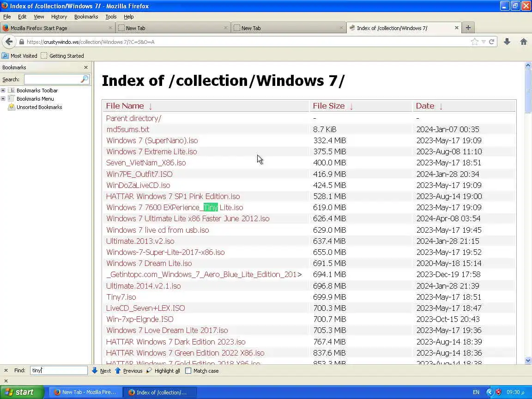Open the history dropdown arrow in the address bar
This screenshot has height=399, width=532.
pos(484,42)
